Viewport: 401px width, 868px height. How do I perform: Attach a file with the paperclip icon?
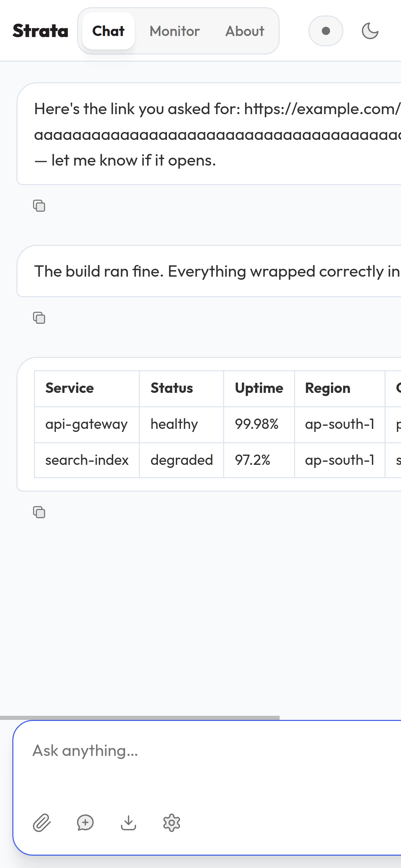[42, 823]
